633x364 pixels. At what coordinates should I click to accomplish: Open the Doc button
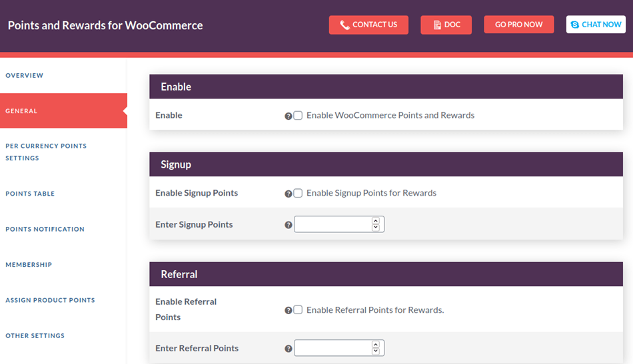pos(446,25)
